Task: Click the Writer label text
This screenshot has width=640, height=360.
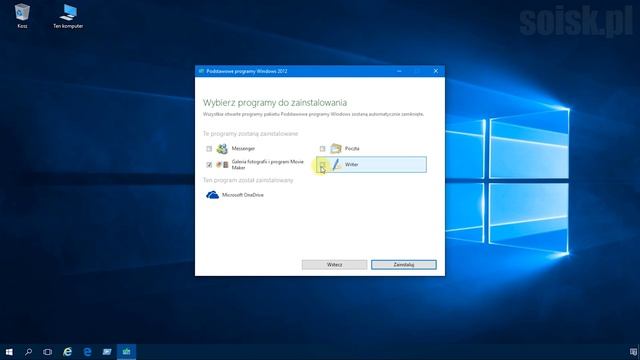Action: coord(351,164)
